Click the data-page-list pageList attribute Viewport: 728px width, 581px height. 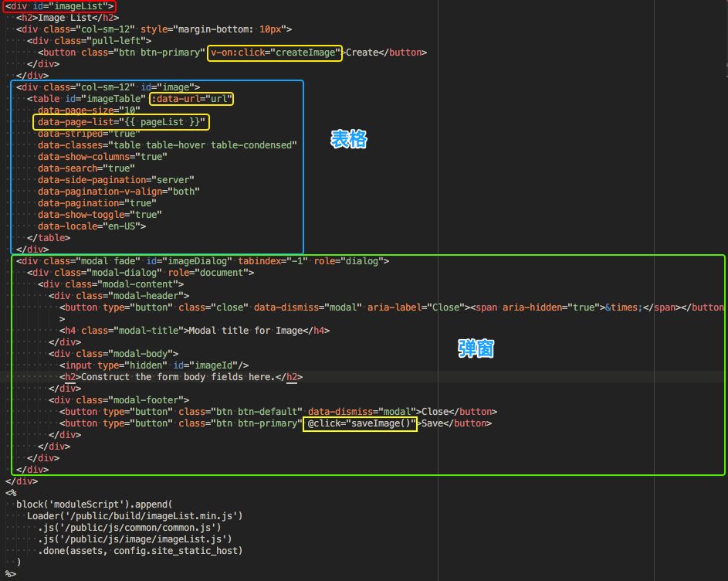pos(121,122)
